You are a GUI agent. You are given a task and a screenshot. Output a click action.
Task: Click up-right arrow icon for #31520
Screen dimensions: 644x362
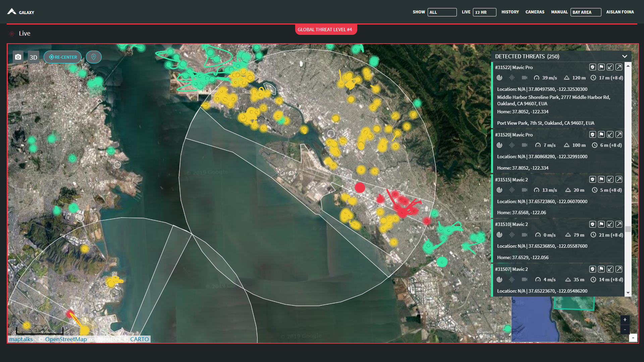[619, 134]
